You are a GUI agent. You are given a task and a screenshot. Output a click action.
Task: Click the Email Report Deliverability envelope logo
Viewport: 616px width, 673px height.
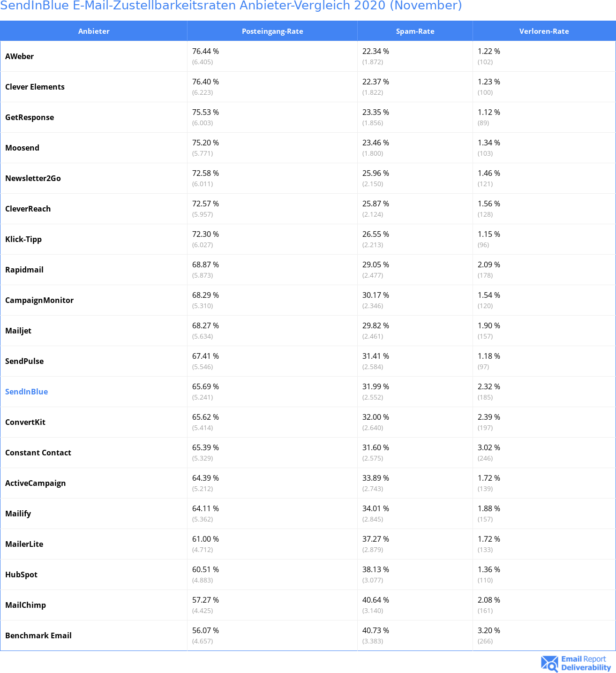click(549, 663)
